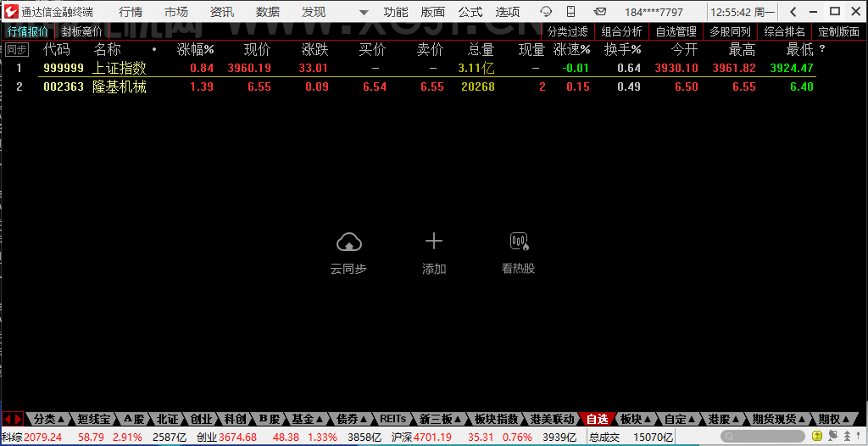Image resolution: width=868 pixels, height=446 pixels.
Task: Click the 分类过滤 button
Action: (x=568, y=31)
